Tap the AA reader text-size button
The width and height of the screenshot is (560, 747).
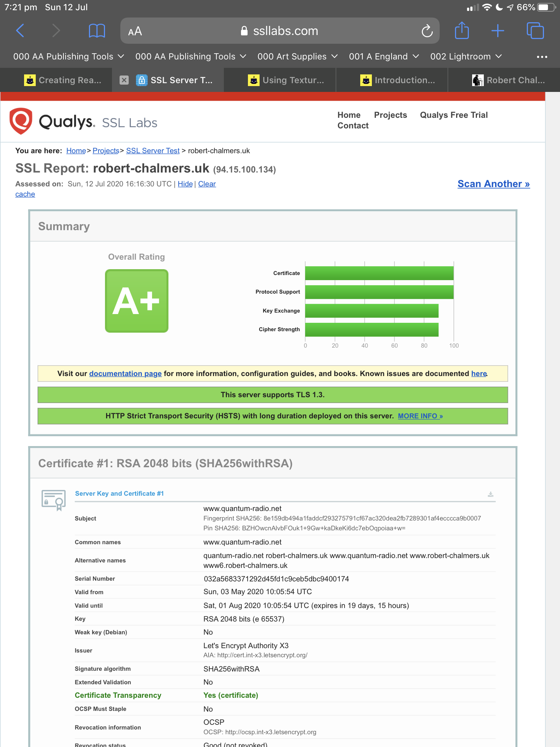tap(135, 31)
